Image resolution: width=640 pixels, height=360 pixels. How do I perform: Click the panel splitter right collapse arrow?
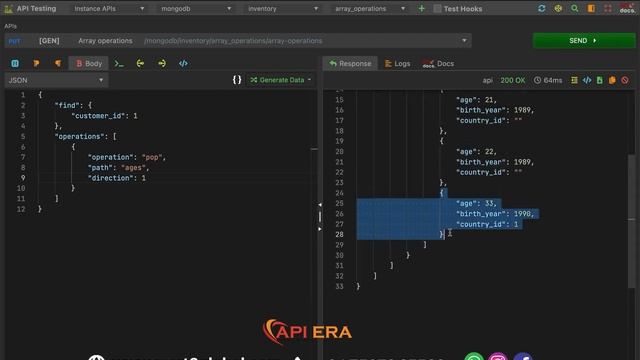pyautogui.click(x=320, y=229)
